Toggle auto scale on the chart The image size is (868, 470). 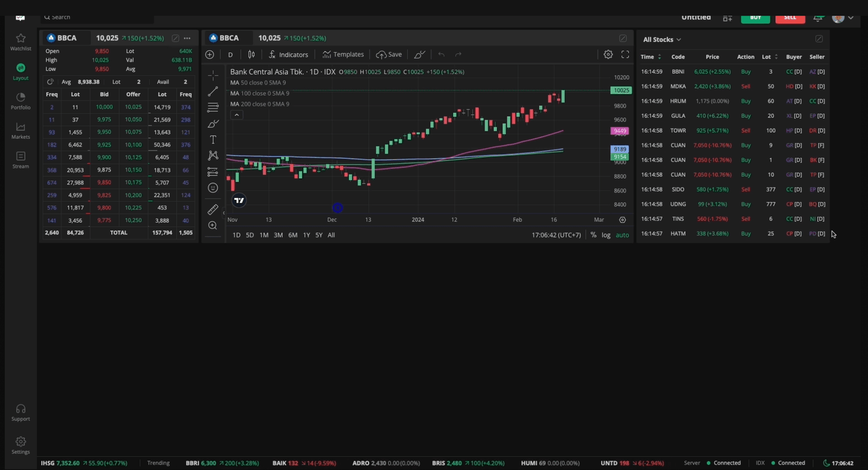(622, 235)
